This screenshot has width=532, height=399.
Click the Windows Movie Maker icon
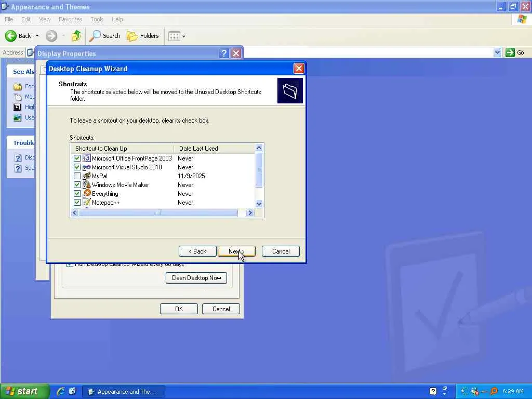[87, 184]
